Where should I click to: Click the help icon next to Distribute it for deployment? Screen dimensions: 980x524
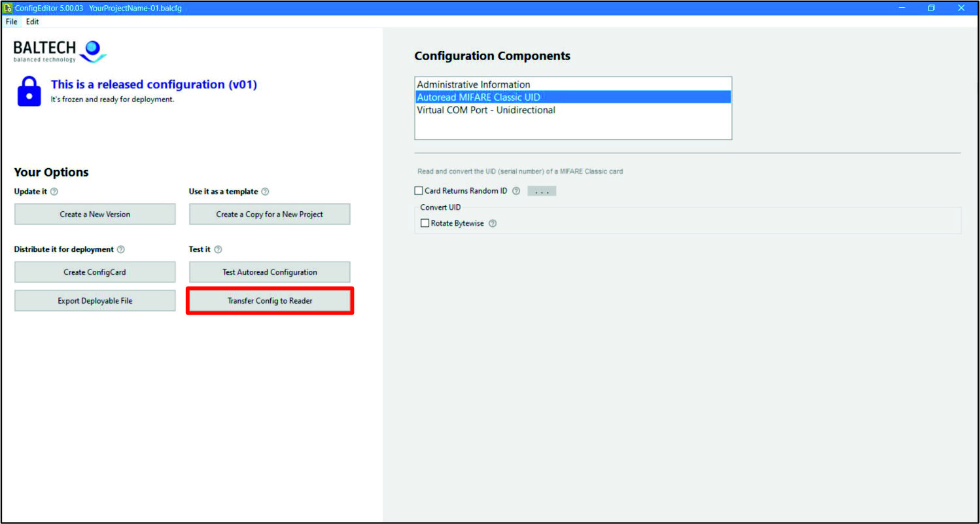tap(121, 249)
